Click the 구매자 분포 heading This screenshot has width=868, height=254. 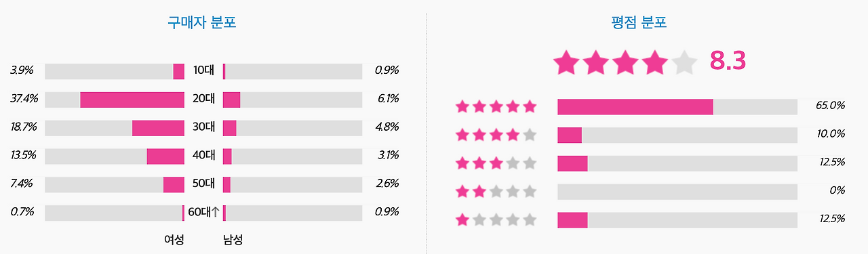tap(202, 22)
